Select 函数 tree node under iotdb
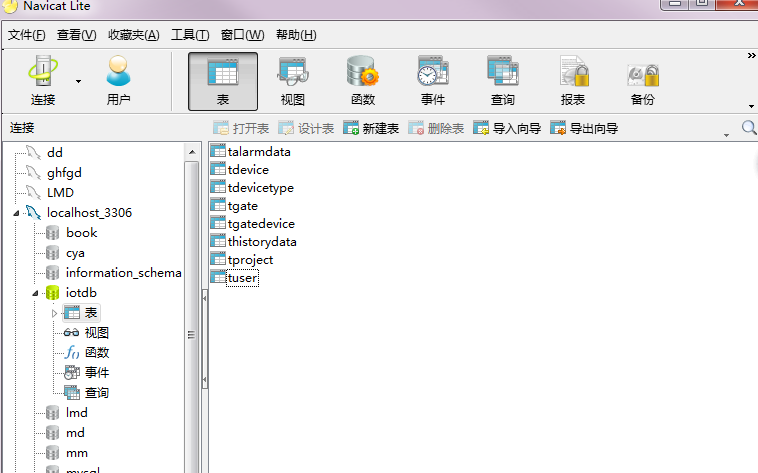The height and width of the screenshot is (473, 758). [96, 353]
